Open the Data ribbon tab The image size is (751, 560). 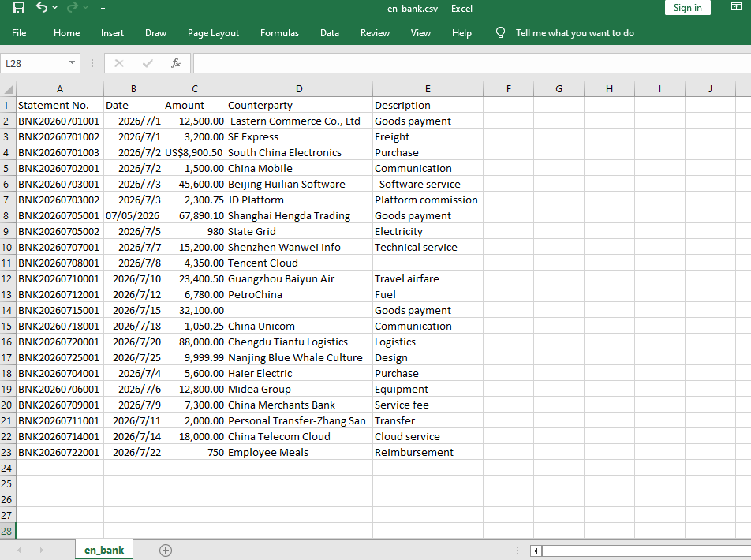330,33
